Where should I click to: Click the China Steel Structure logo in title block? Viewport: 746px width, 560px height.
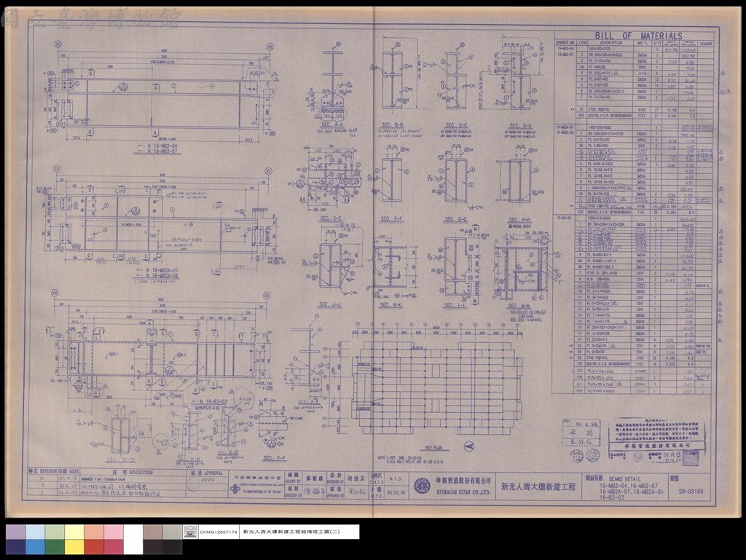(x=235, y=489)
